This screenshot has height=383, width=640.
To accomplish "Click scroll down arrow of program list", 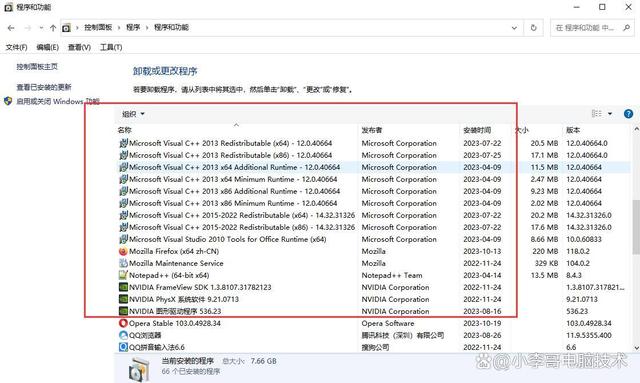I will [x=636, y=347].
